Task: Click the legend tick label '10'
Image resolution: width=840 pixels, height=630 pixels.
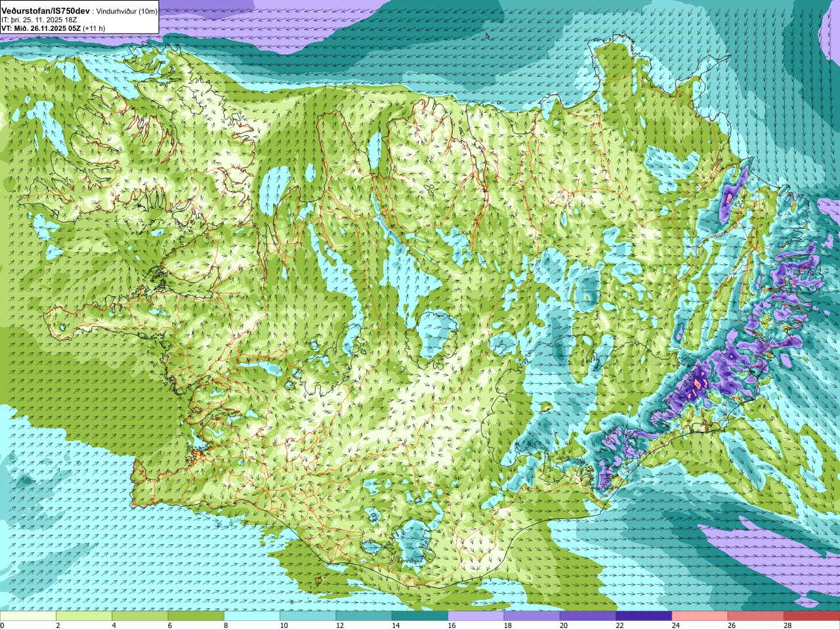Action: (283, 625)
